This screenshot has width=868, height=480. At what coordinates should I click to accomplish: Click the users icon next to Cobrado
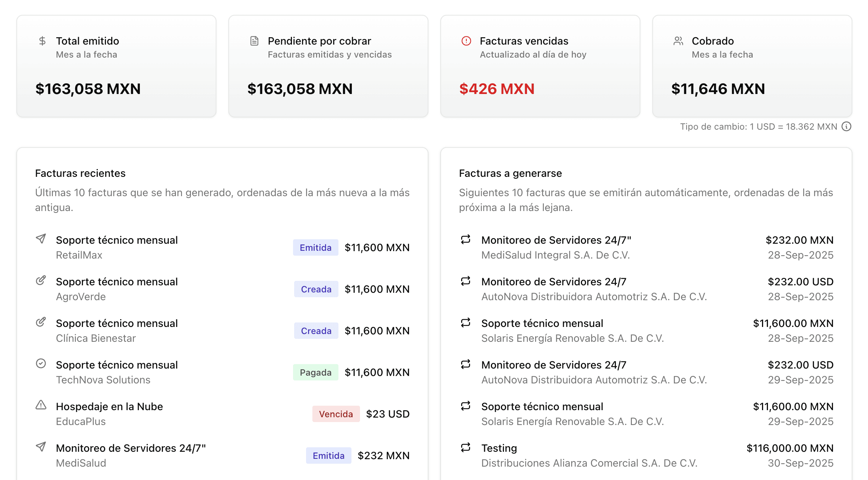(x=678, y=41)
